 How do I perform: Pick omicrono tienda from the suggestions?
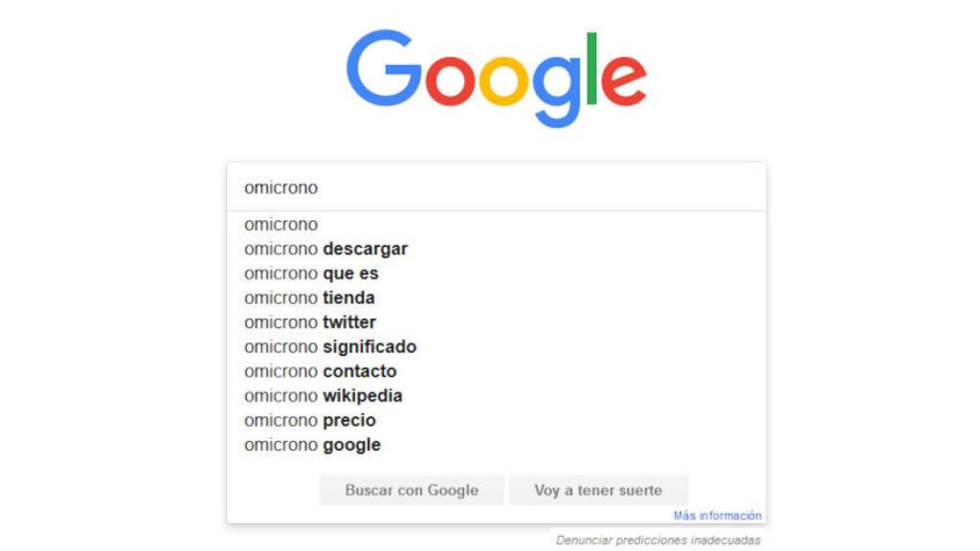tap(308, 298)
